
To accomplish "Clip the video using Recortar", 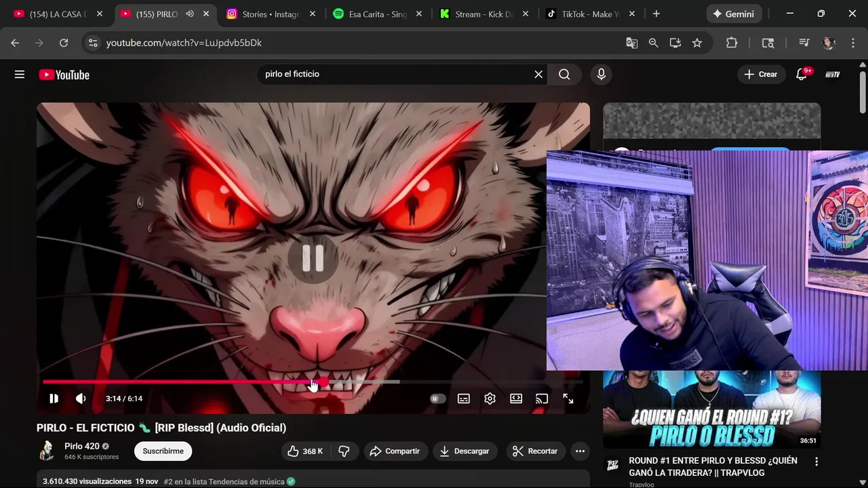I will click(535, 451).
